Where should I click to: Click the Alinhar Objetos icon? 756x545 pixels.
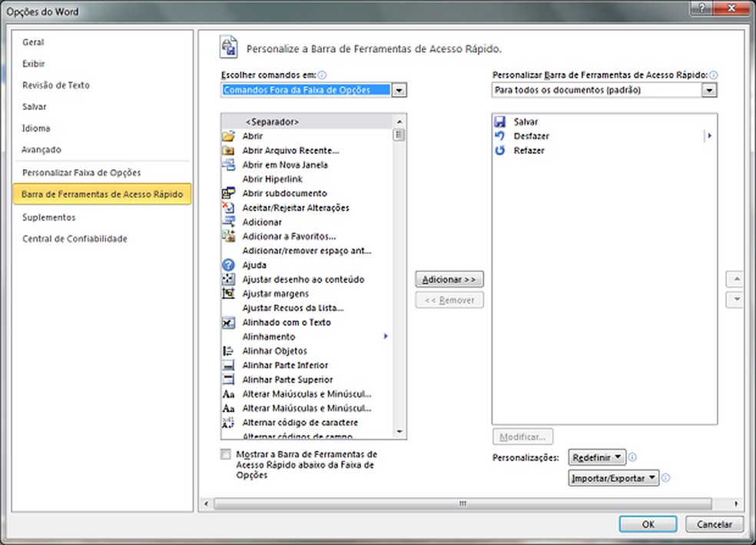click(x=228, y=351)
